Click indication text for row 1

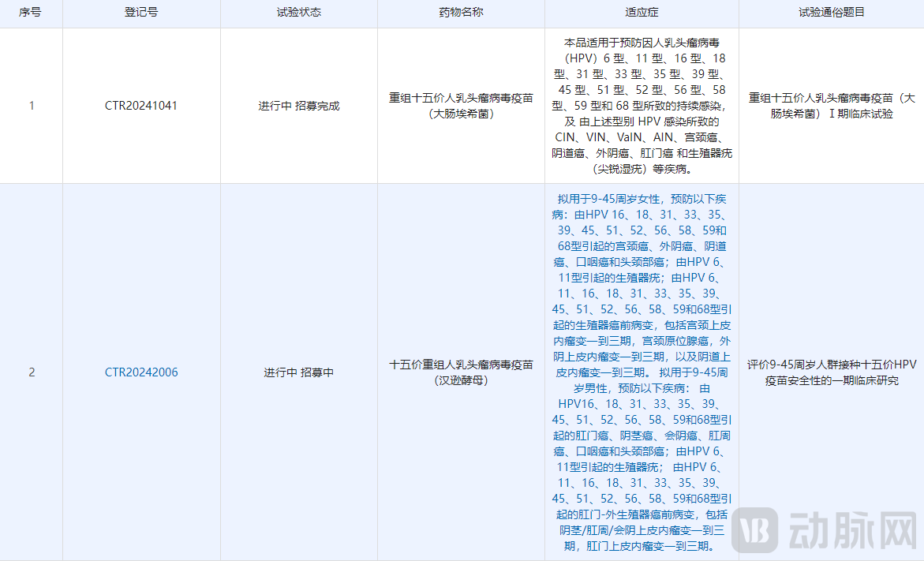click(642, 106)
